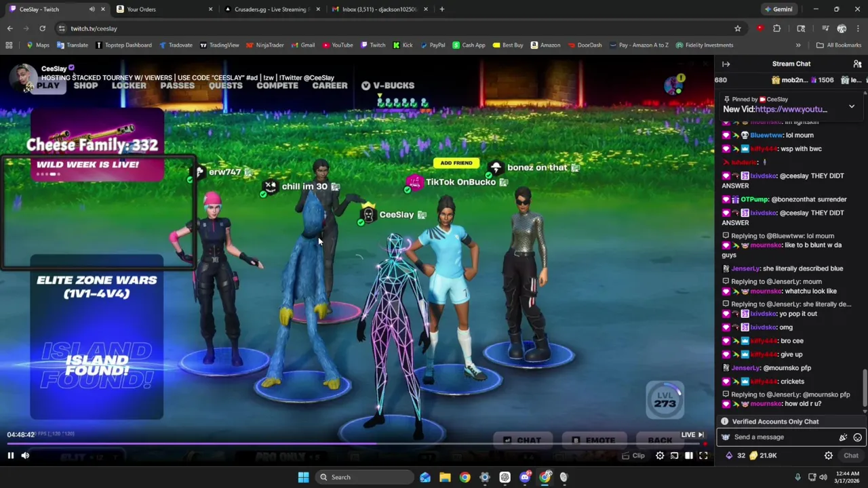Image resolution: width=868 pixels, height=488 pixels.
Task: Open the Chrome profile avatar
Action: pyautogui.click(x=842, y=28)
